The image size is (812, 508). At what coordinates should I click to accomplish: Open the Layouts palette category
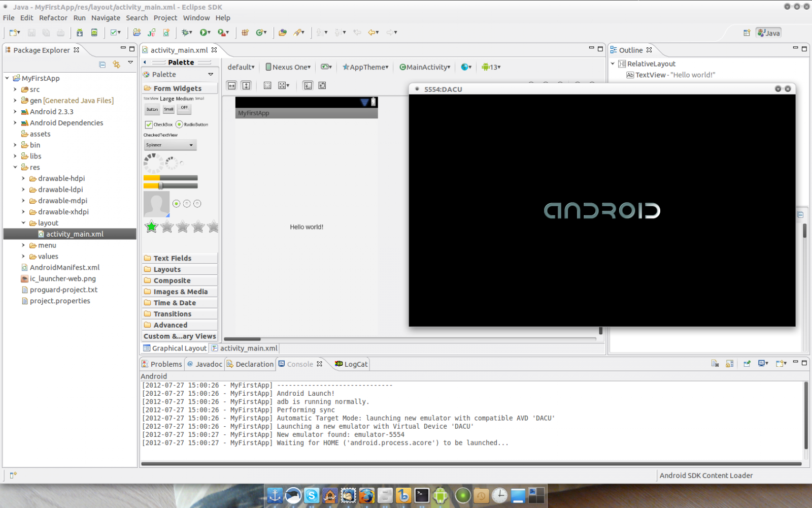point(167,270)
